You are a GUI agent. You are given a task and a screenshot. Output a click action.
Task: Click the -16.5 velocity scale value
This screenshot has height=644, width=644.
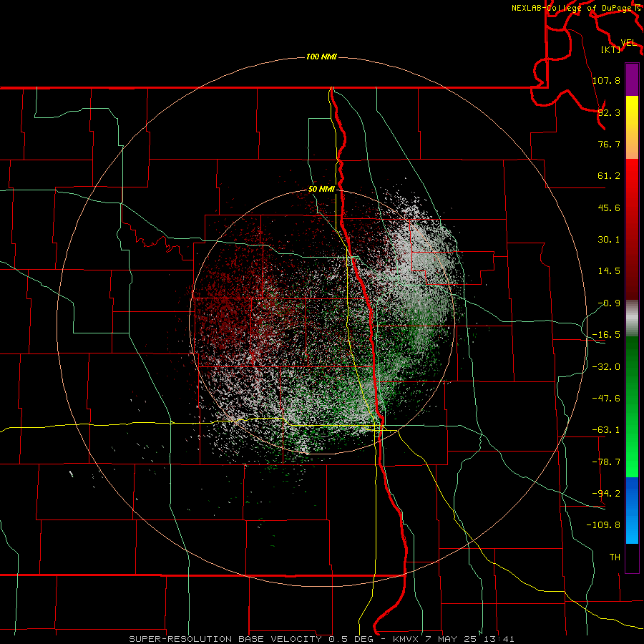(x=606, y=335)
